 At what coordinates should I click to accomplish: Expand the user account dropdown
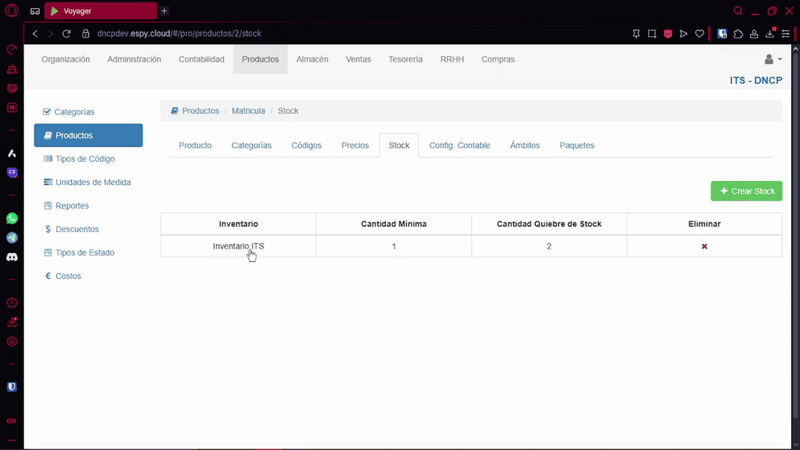(773, 60)
